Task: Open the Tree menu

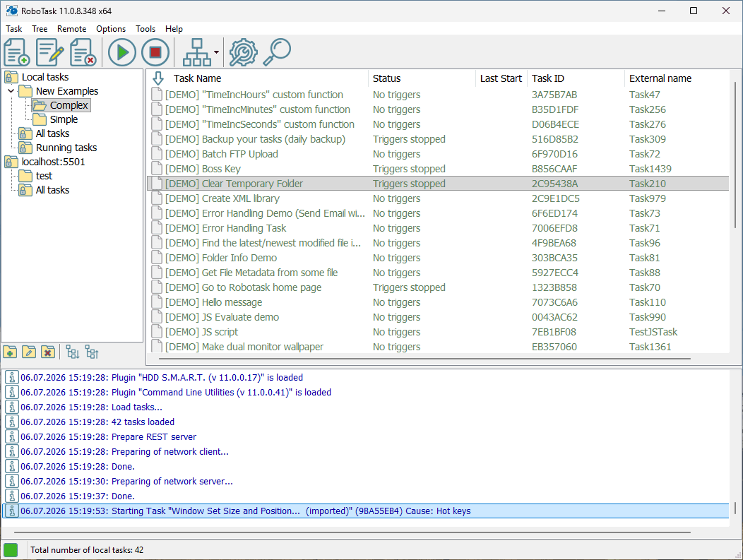Action: pyautogui.click(x=40, y=29)
